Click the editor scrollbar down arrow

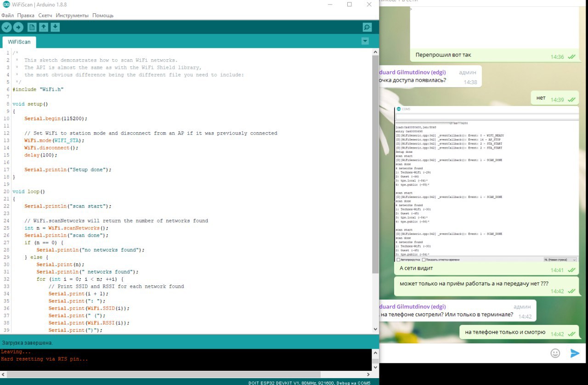(x=375, y=329)
